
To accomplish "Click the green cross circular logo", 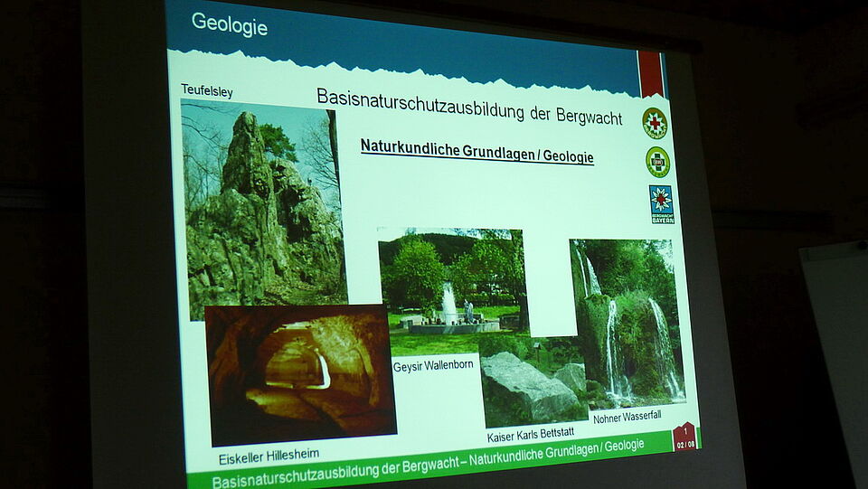I will [657, 163].
